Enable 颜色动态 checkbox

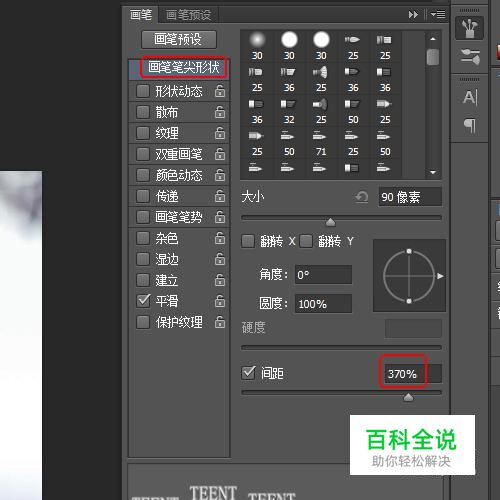point(143,175)
